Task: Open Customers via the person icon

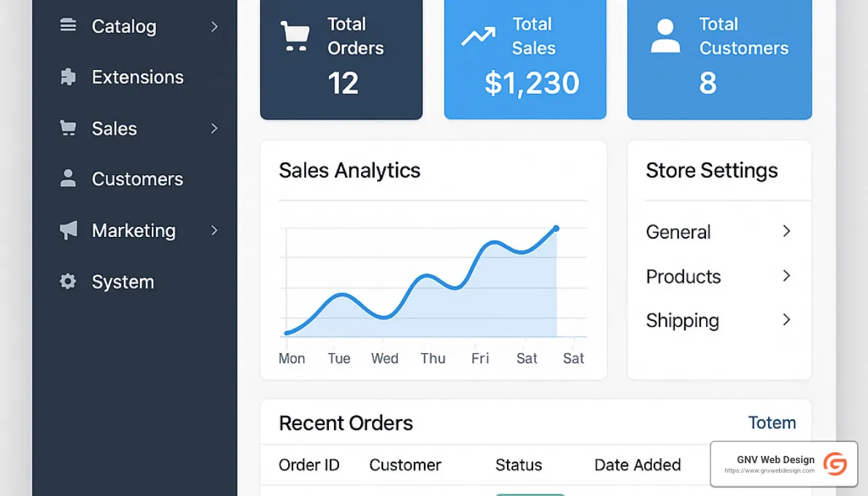Action: coord(69,179)
